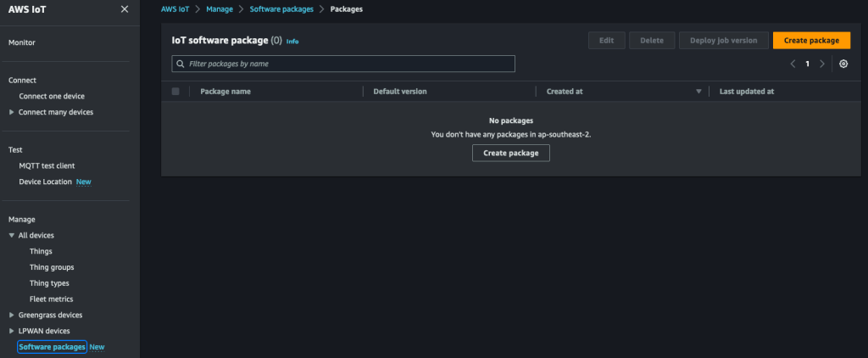
Task: Go to next page arrow
Action: point(822,64)
